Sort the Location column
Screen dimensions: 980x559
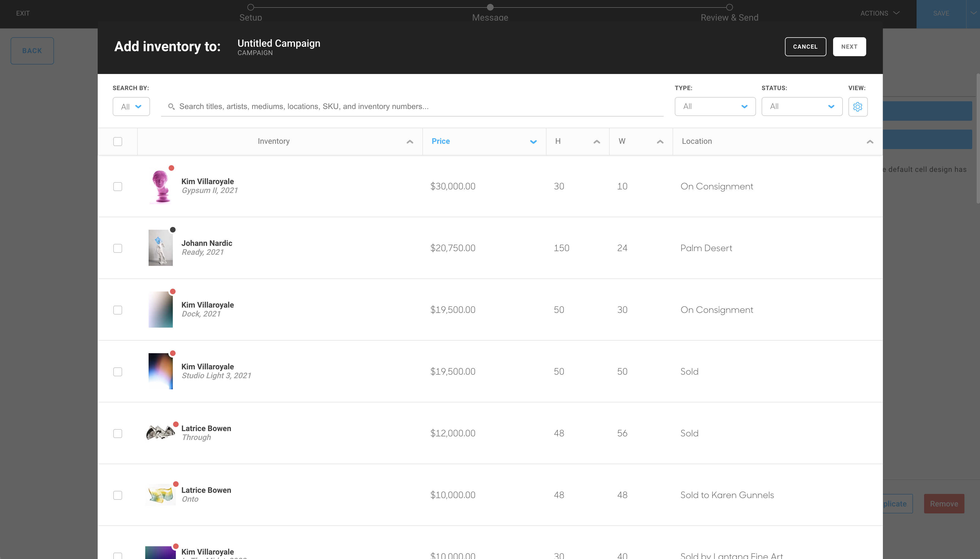click(x=870, y=141)
